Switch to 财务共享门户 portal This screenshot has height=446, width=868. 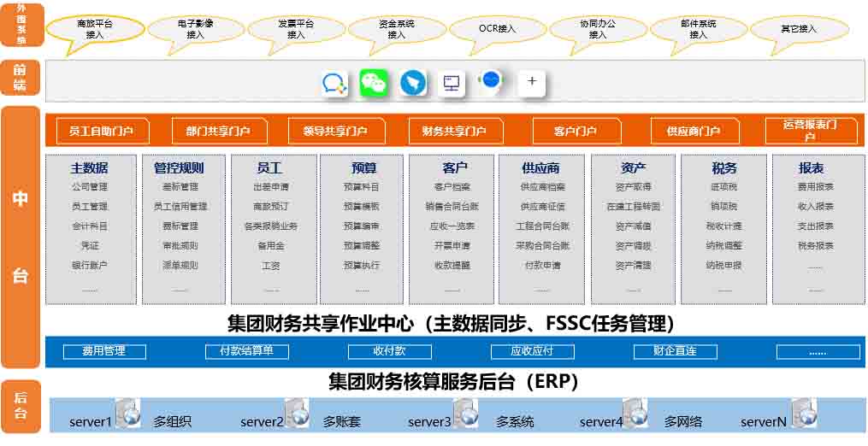454,132
